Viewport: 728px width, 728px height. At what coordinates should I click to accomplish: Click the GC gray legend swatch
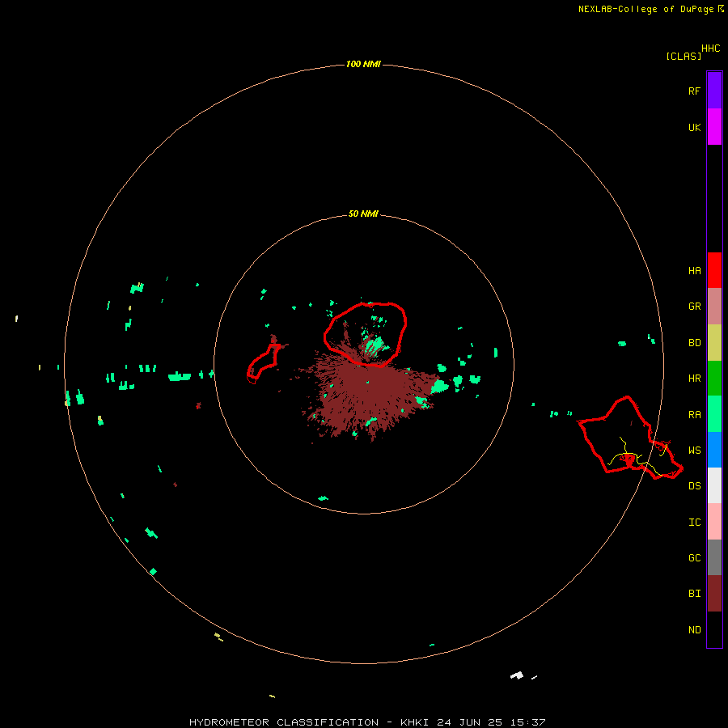(714, 557)
